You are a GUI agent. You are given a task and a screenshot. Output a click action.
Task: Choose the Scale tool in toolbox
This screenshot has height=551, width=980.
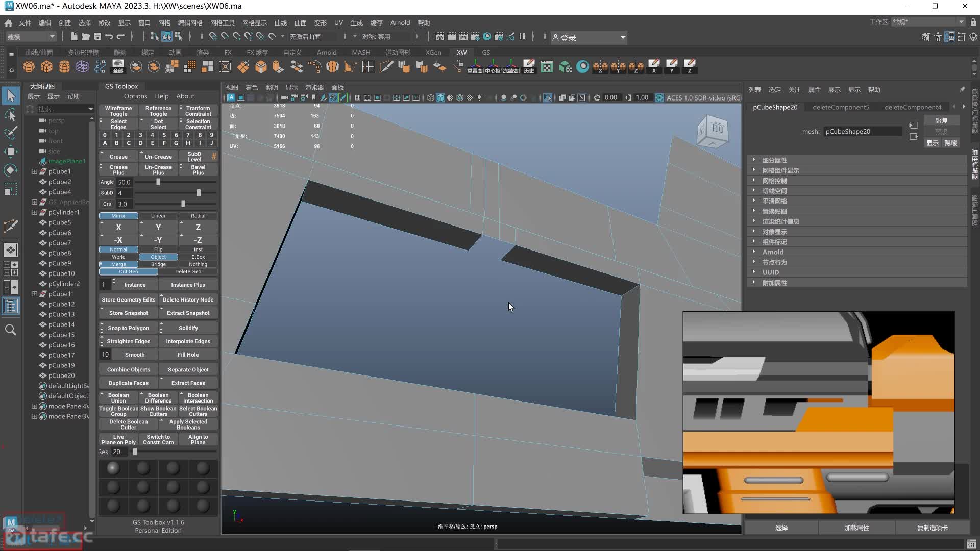(x=11, y=189)
